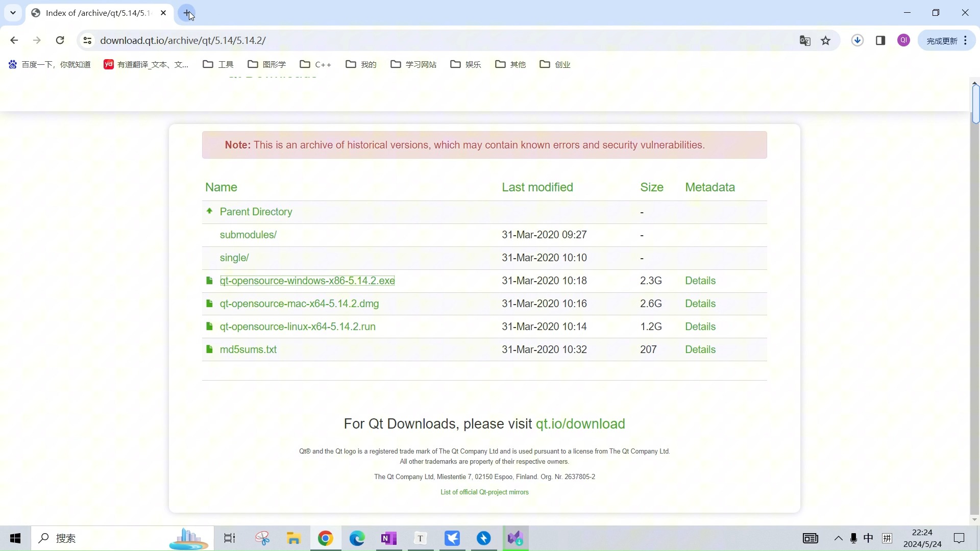Open the Google Translate page icon
980x551 pixels.
point(805,41)
